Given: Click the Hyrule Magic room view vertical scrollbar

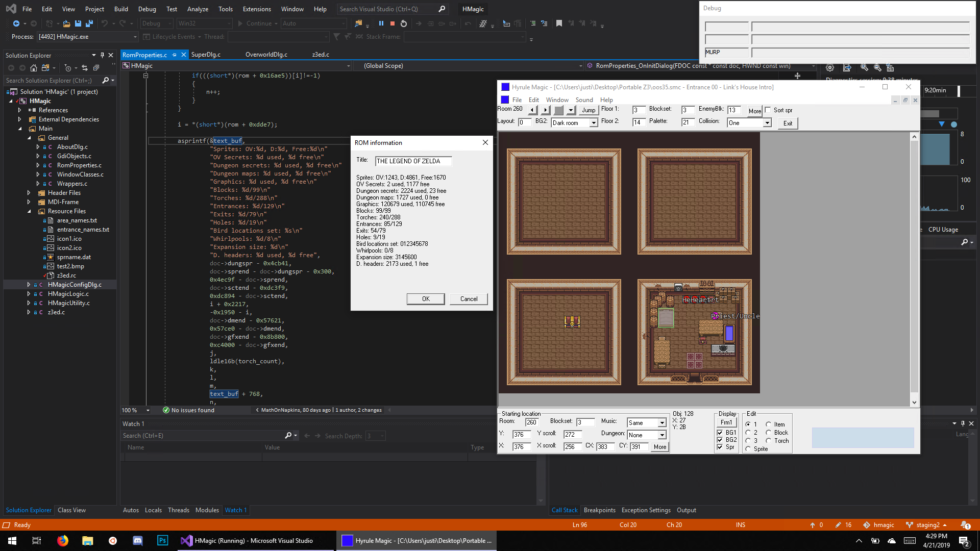Looking at the screenshot, I should [x=914, y=269].
